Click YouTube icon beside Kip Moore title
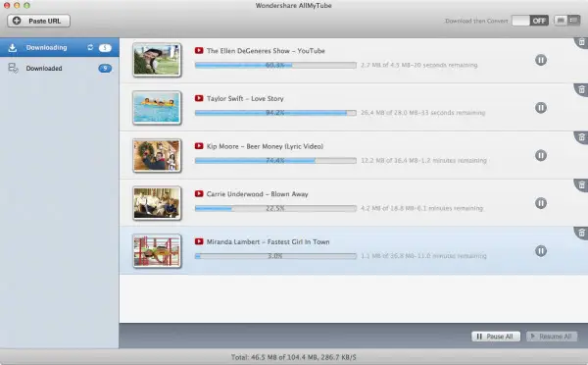The image size is (588, 365). (199, 145)
